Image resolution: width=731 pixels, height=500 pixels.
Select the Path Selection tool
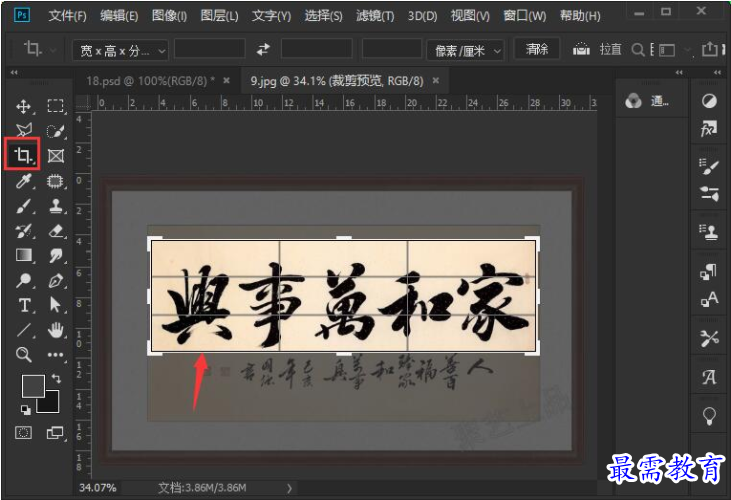click(x=55, y=305)
